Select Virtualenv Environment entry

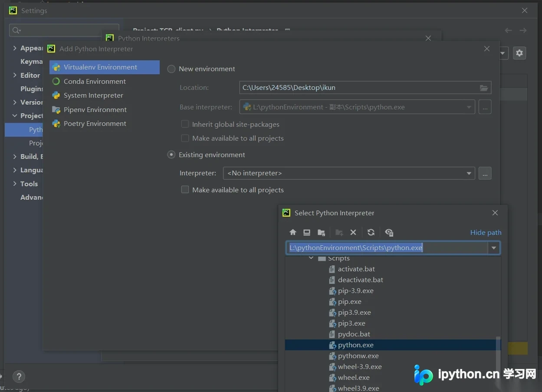coord(104,67)
